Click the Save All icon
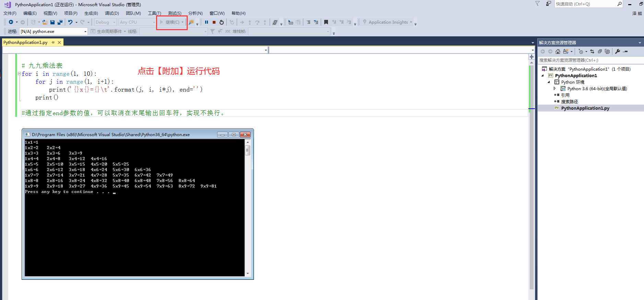The height and width of the screenshot is (300, 644). coord(60,22)
